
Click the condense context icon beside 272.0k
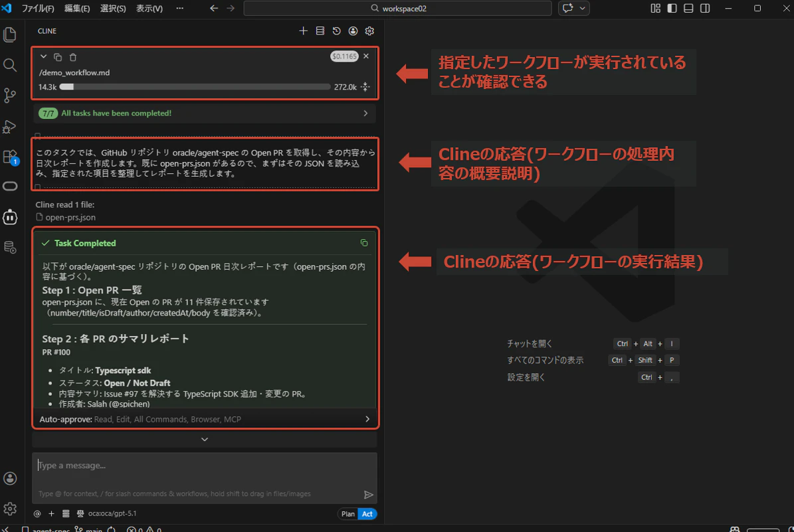(365, 87)
